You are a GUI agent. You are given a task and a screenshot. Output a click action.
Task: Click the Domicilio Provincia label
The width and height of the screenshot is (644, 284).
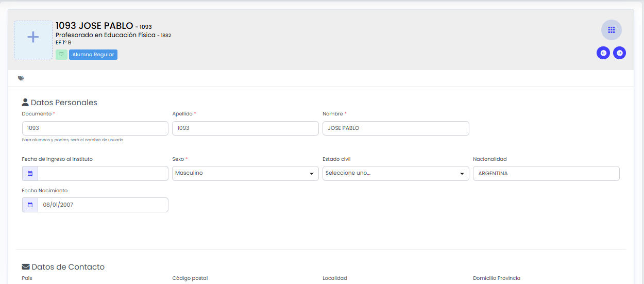point(497,278)
